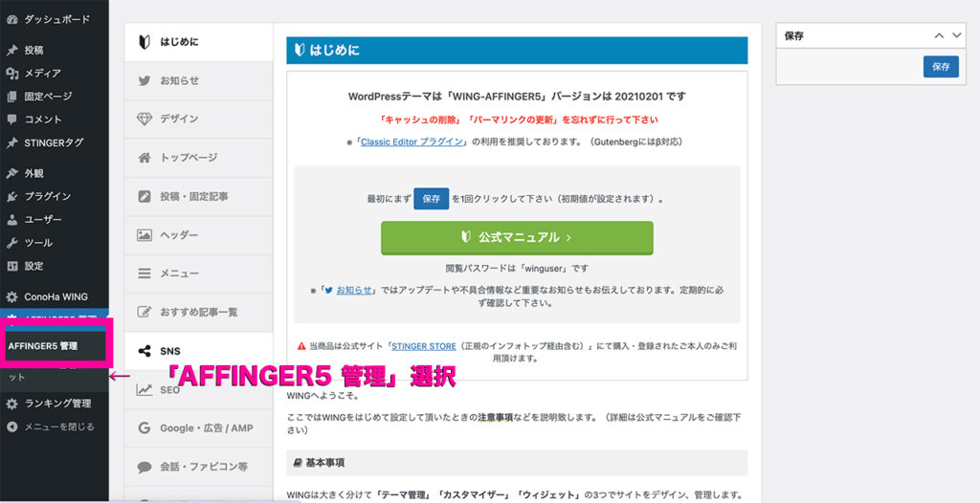
Task: Go to the 投稿・固定記事 tab
Action: (x=199, y=196)
